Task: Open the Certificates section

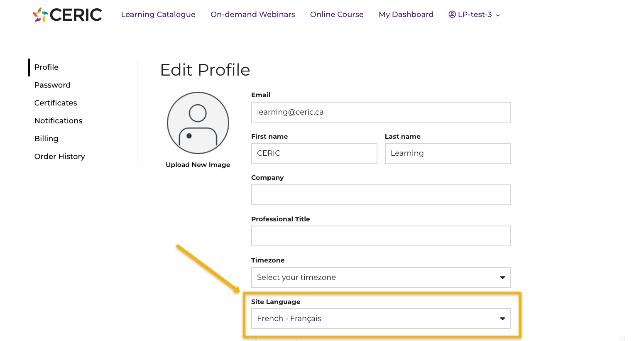Action: [56, 103]
